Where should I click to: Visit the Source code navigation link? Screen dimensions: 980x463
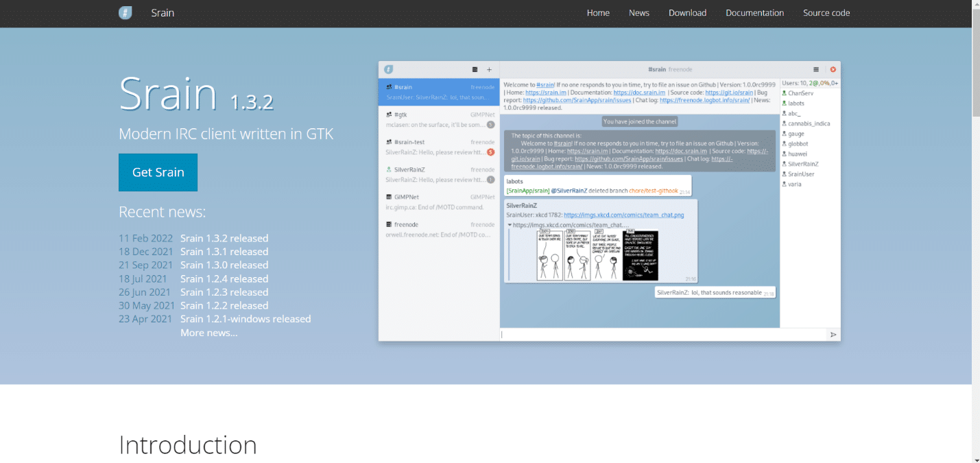(826, 12)
